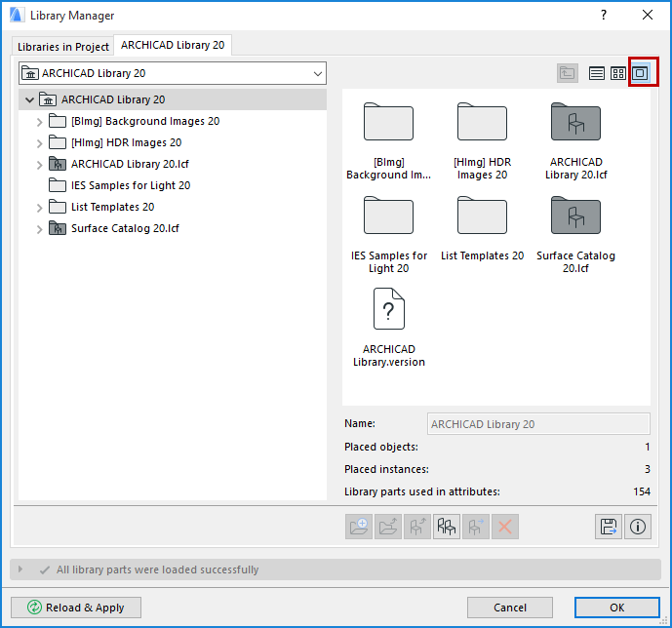Switch to Libraries in Project tab

point(63,46)
